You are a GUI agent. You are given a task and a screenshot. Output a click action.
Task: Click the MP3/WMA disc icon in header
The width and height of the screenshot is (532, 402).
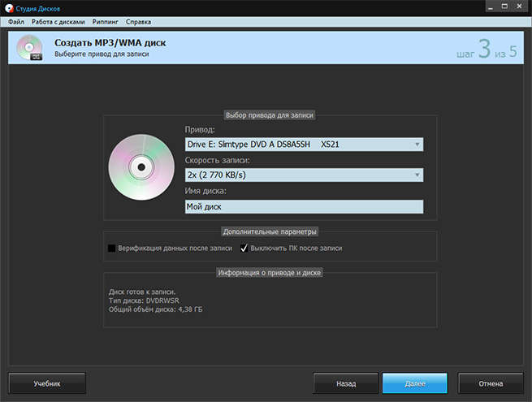[30, 48]
